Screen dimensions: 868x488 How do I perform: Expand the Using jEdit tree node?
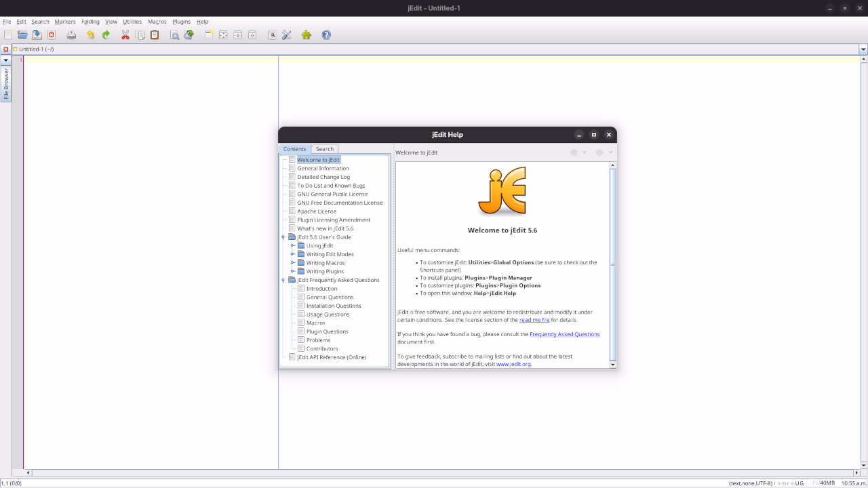point(292,245)
